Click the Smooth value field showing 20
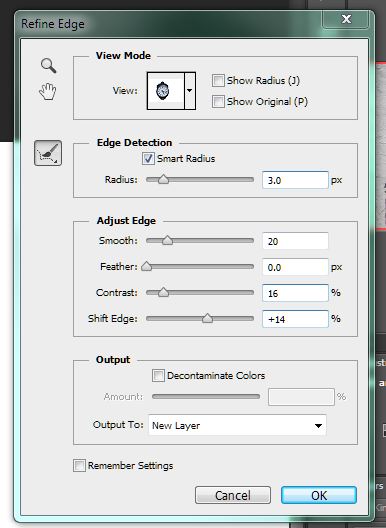 (295, 241)
